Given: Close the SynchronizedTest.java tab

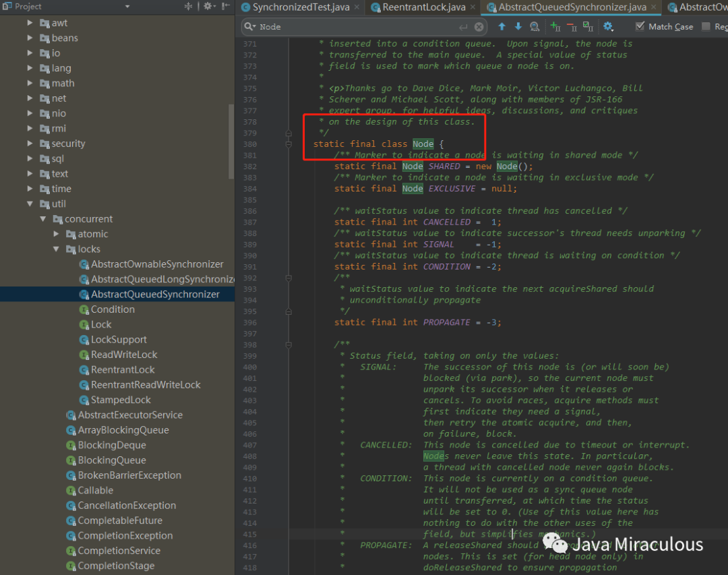Looking at the screenshot, I should (357, 7).
